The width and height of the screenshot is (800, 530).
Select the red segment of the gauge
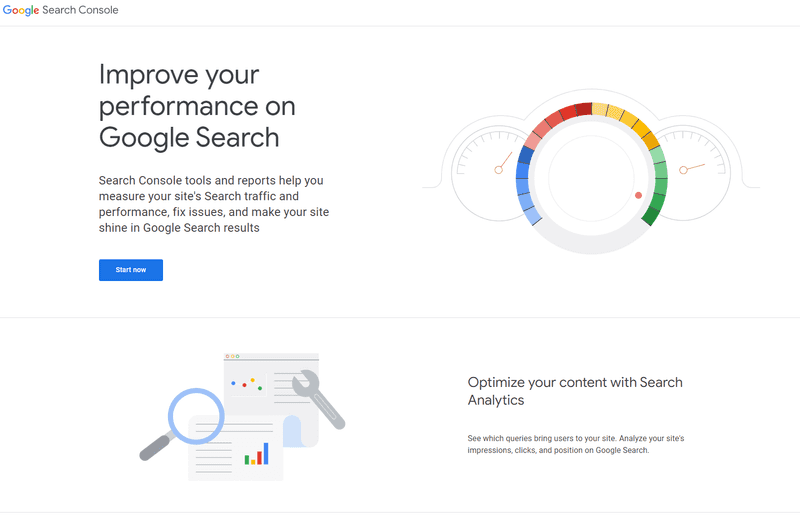tap(565, 113)
